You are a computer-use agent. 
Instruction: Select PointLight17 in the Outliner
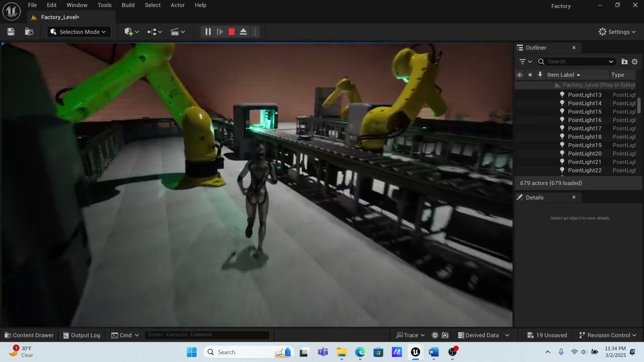[576, 128]
